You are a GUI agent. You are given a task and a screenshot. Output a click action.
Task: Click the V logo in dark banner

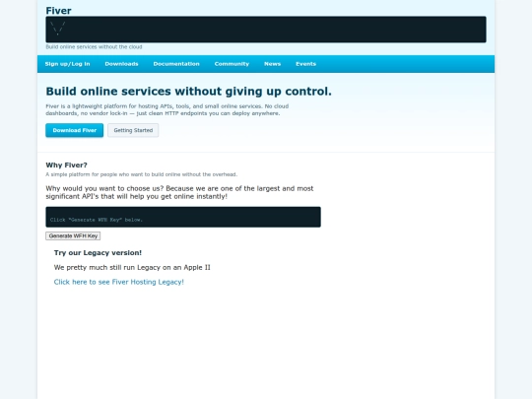pos(58,29)
